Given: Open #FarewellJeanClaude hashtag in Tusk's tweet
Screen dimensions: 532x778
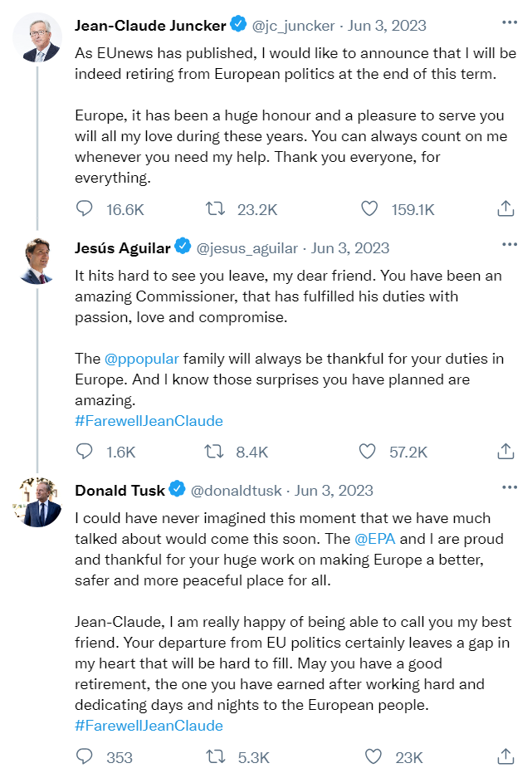Looking at the screenshot, I should tap(149, 726).
